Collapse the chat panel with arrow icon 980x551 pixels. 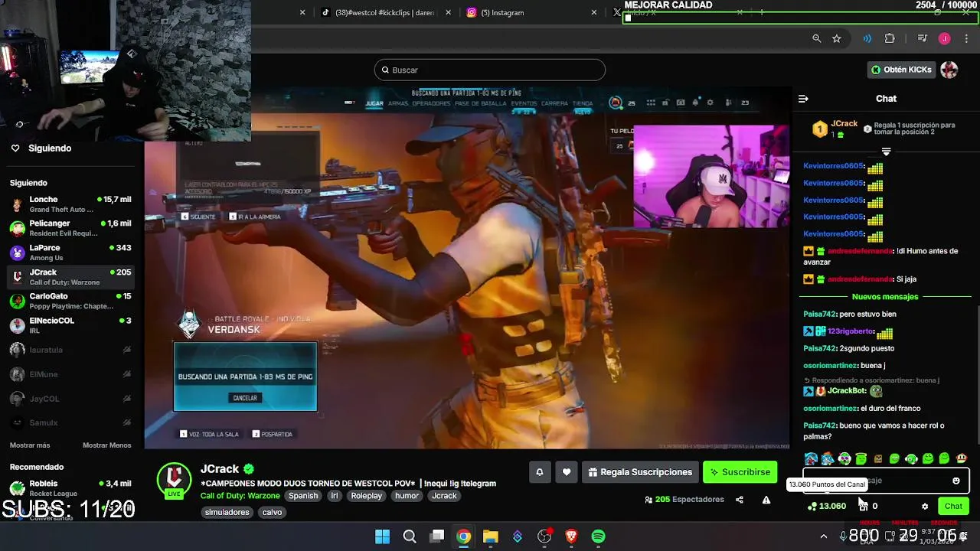tap(803, 99)
